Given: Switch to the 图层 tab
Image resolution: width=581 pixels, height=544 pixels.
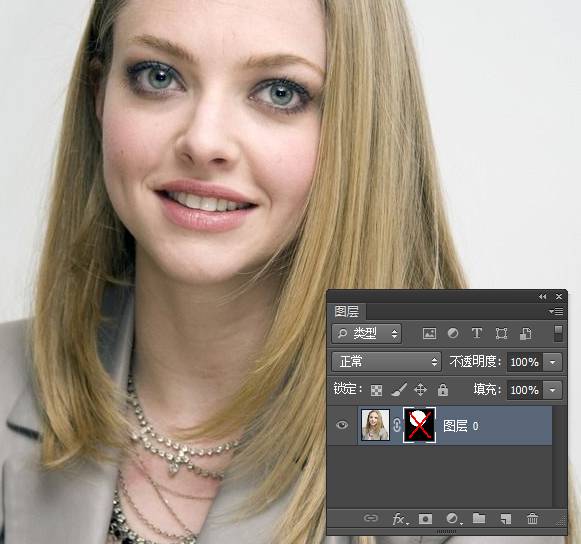Looking at the screenshot, I should click(347, 311).
